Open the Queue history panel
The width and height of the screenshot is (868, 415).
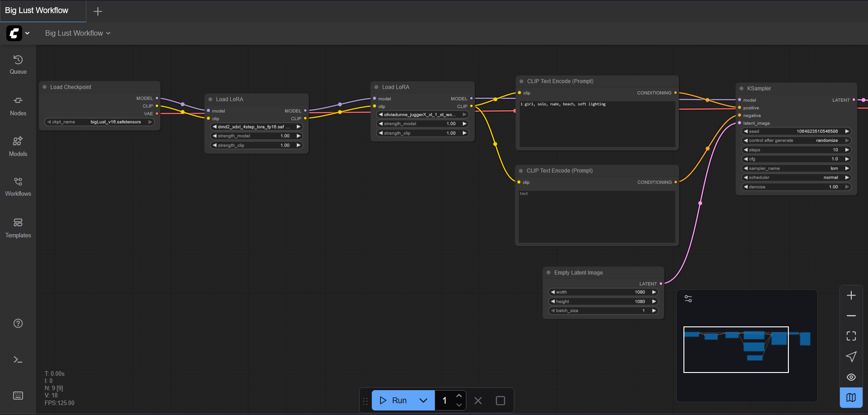[18, 65]
